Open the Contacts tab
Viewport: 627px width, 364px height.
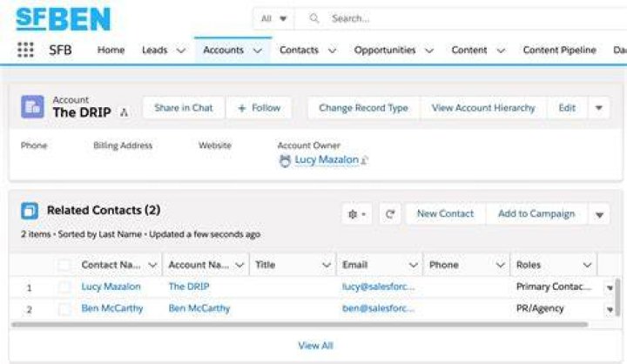point(299,50)
